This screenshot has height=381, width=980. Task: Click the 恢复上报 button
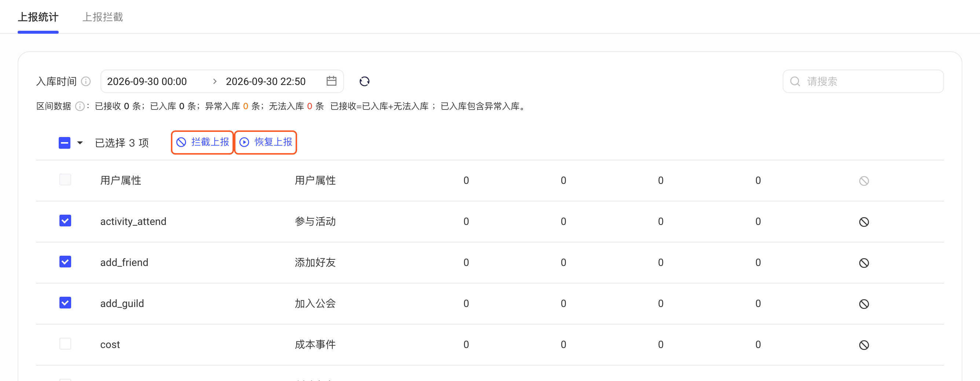[266, 143]
